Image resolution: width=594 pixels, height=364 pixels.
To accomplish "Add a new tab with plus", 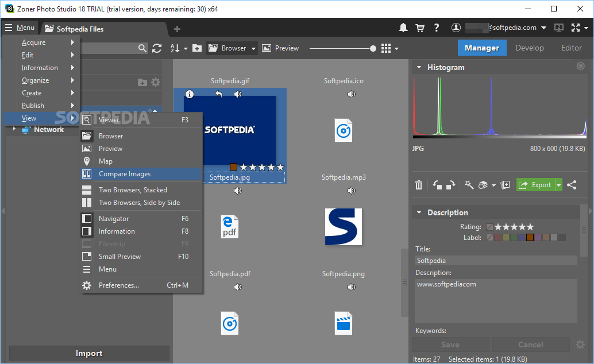I will [177, 29].
